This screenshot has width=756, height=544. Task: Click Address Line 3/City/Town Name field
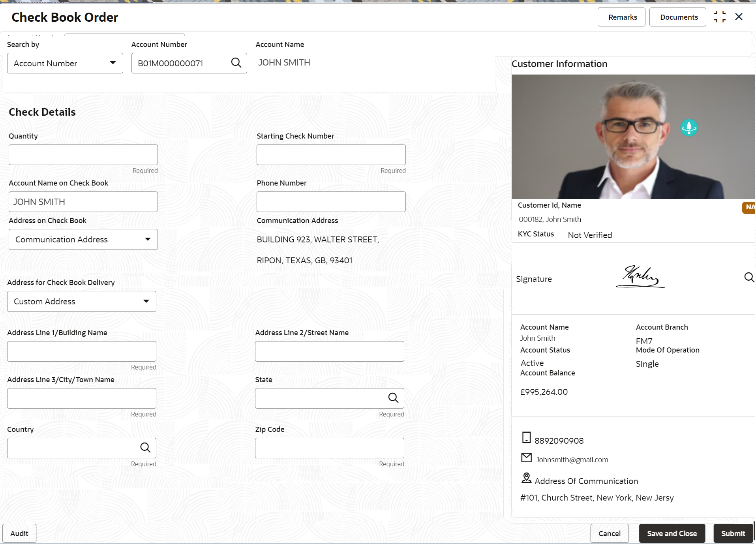82,398
